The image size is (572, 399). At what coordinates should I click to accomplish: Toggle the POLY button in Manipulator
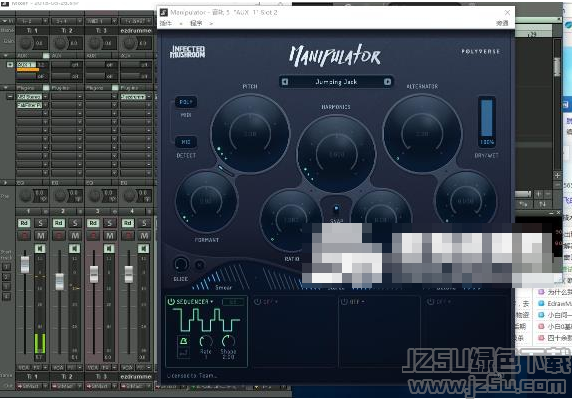pos(186,102)
